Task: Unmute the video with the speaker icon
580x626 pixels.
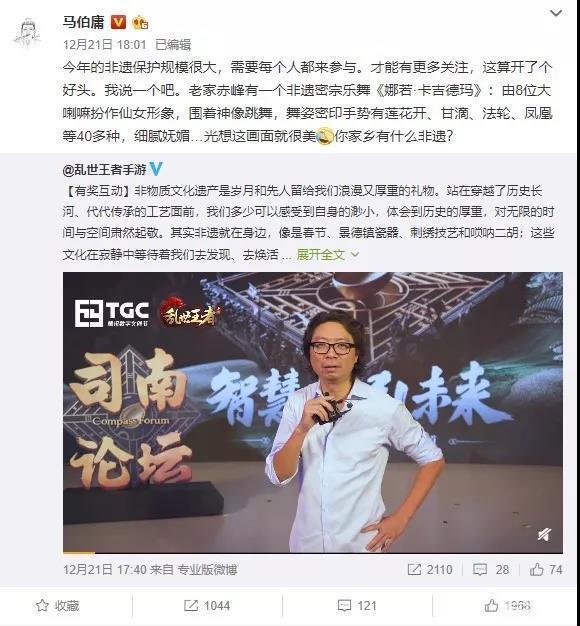Action: (x=544, y=535)
